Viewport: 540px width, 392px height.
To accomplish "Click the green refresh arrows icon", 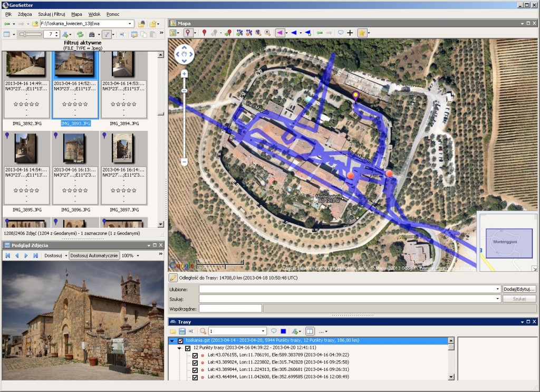I will point(80,34).
